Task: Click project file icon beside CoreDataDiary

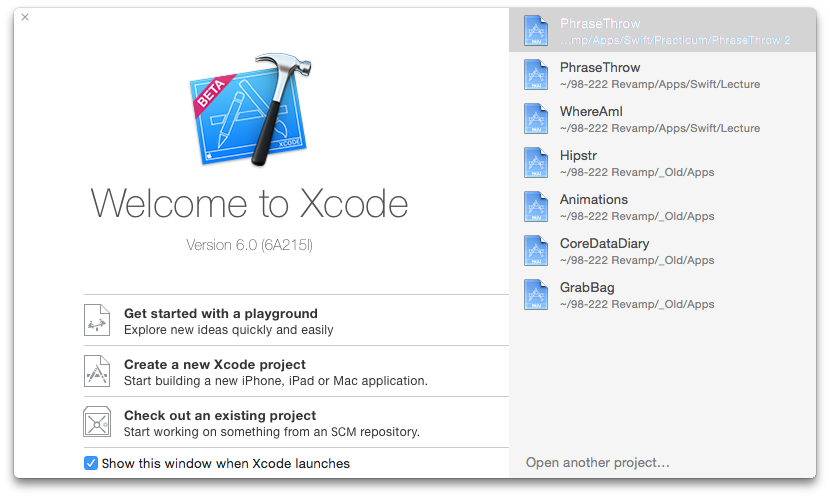Action: [536, 250]
